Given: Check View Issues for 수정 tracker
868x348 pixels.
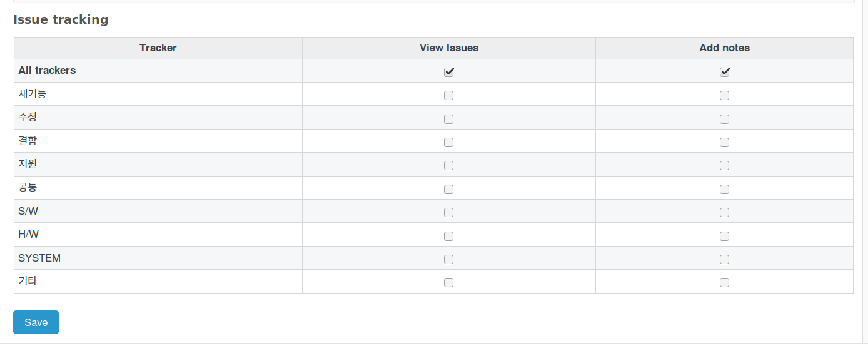Looking at the screenshot, I should [448, 119].
